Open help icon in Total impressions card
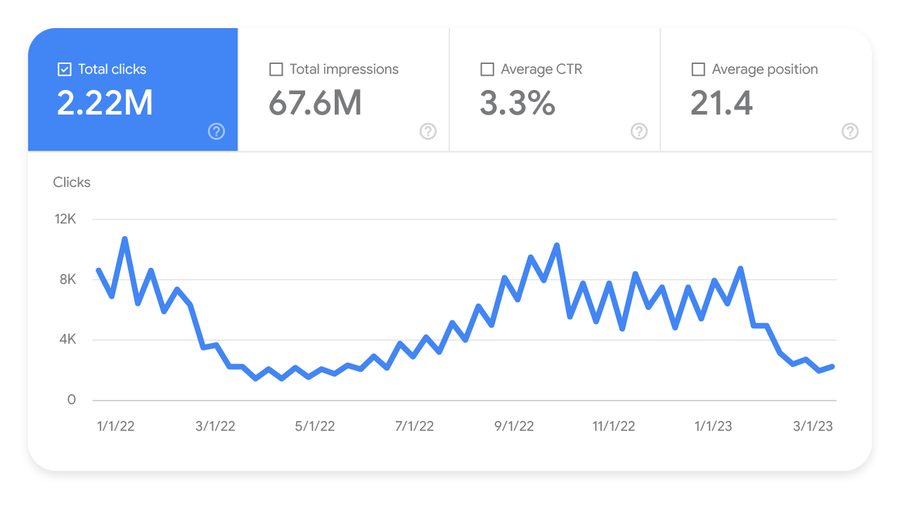900x506 pixels. coord(428,131)
